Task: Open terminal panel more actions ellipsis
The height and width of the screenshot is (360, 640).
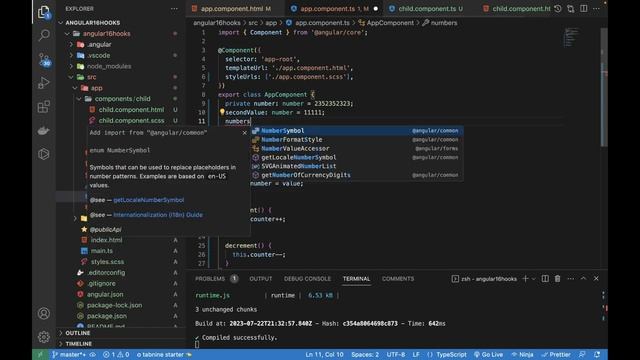Action: 571,279
